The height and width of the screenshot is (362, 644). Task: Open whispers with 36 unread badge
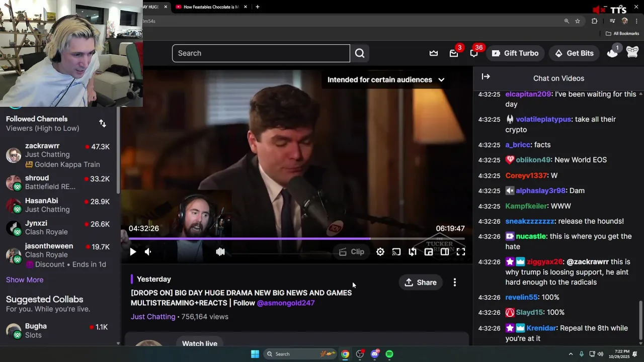tap(474, 53)
